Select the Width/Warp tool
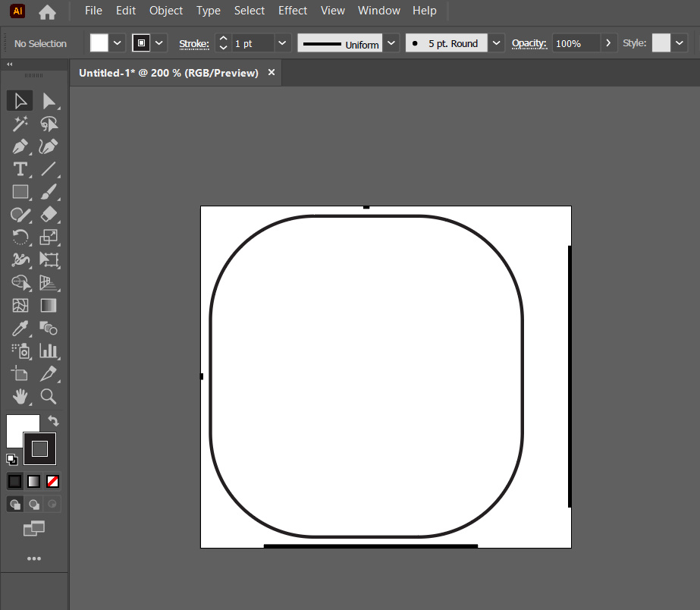This screenshot has width=700, height=610. click(x=20, y=260)
